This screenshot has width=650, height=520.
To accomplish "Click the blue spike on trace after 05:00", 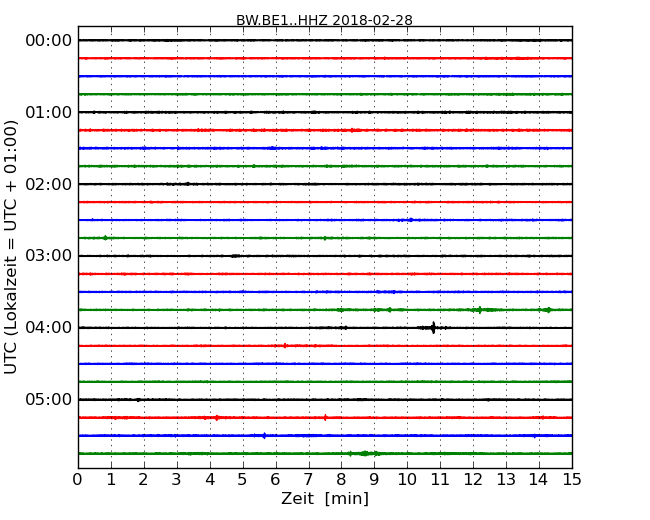I will point(264,435).
